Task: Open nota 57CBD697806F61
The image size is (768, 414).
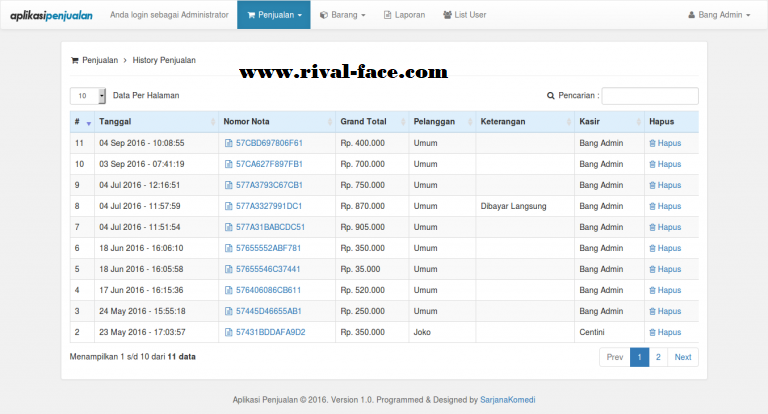Action: tap(269, 143)
